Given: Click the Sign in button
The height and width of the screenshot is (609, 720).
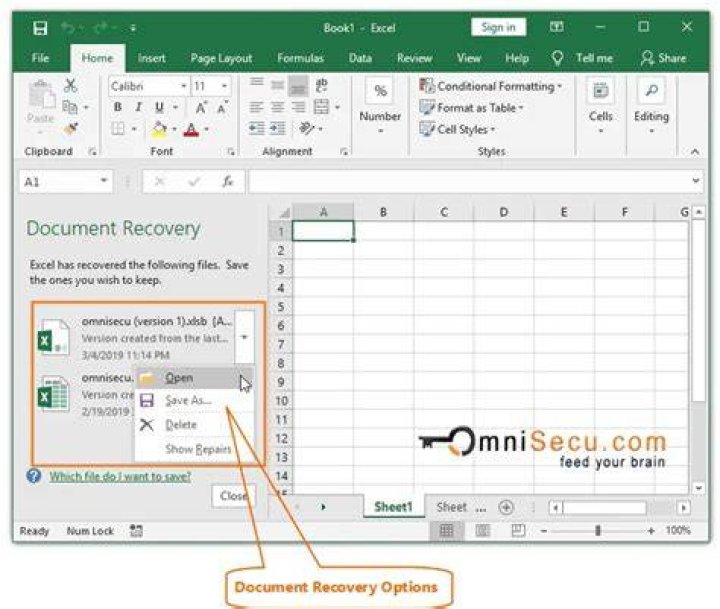Looking at the screenshot, I should point(498,28).
